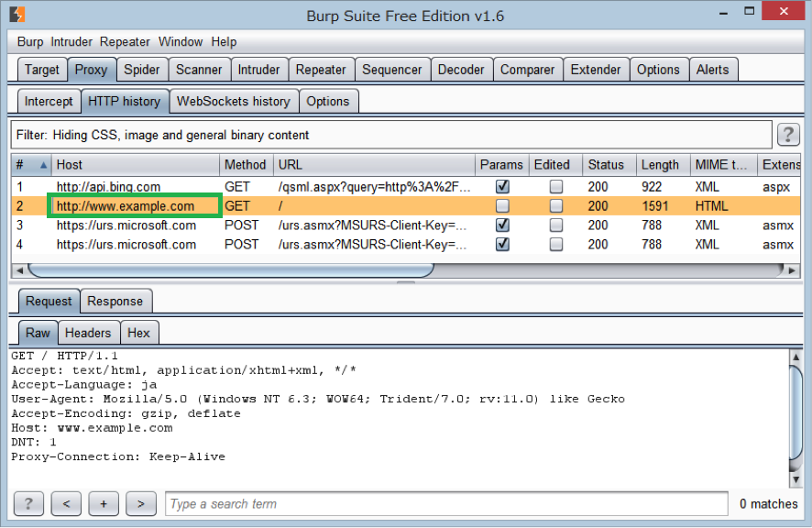Click the table's left scroll arrow

pyautogui.click(x=19, y=270)
